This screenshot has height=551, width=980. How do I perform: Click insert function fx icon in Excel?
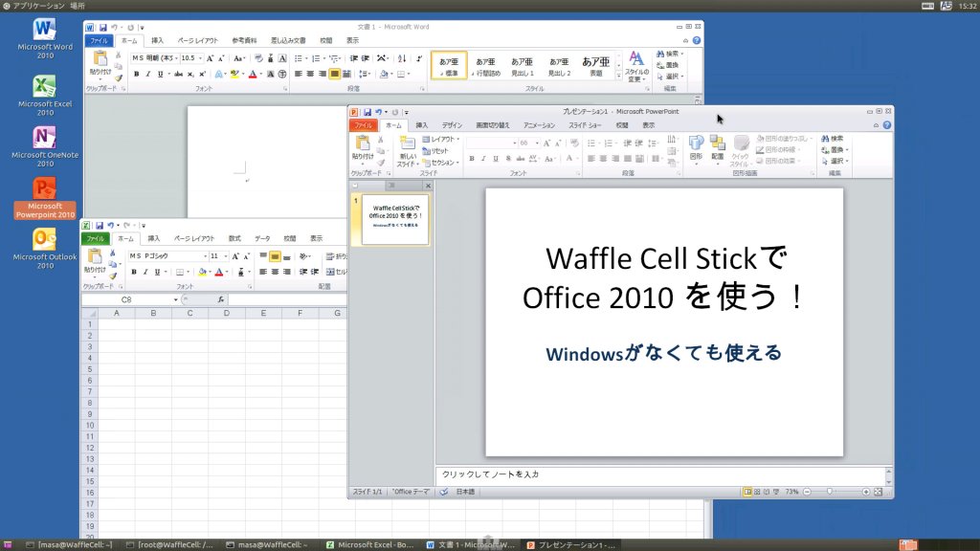pyautogui.click(x=221, y=299)
